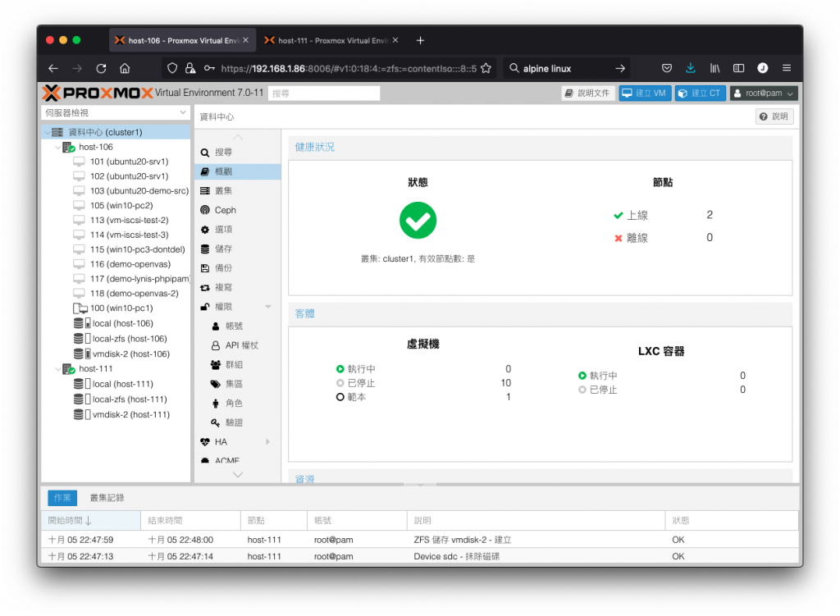Viewport: 840px width, 616px height.
Task: Go back with the browser back arrow
Action: pyautogui.click(x=53, y=69)
